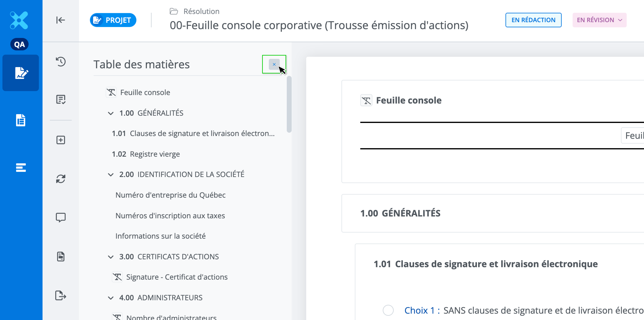This screenshot has width=644, height=320.
Task: Click the history clock icon
Action: (x=61, y=61)
